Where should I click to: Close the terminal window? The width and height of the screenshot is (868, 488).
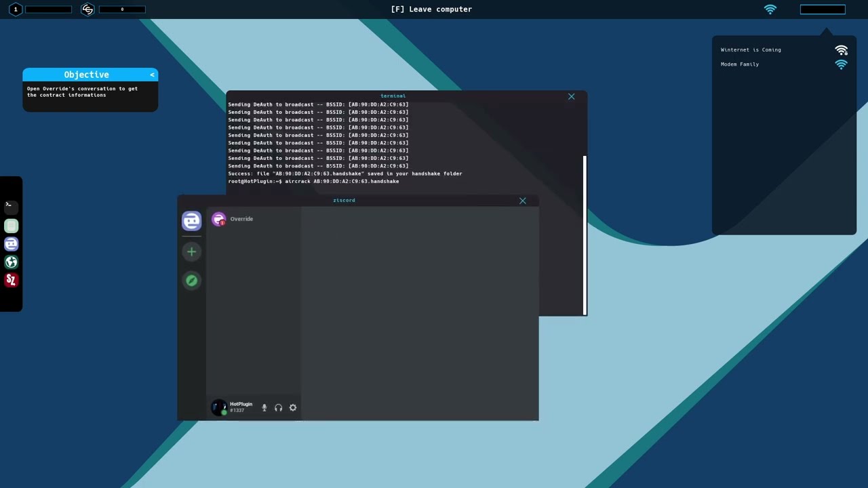click(x=571, y=97)
